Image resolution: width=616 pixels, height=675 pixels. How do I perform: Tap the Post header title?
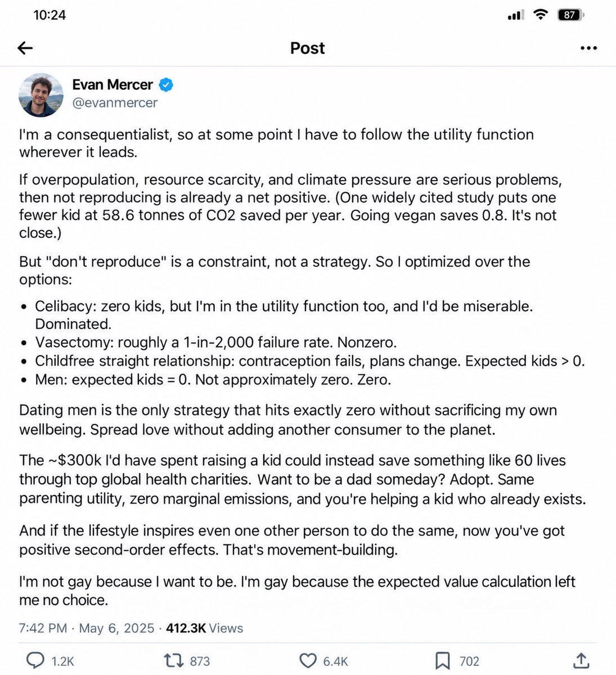[307, 48]
